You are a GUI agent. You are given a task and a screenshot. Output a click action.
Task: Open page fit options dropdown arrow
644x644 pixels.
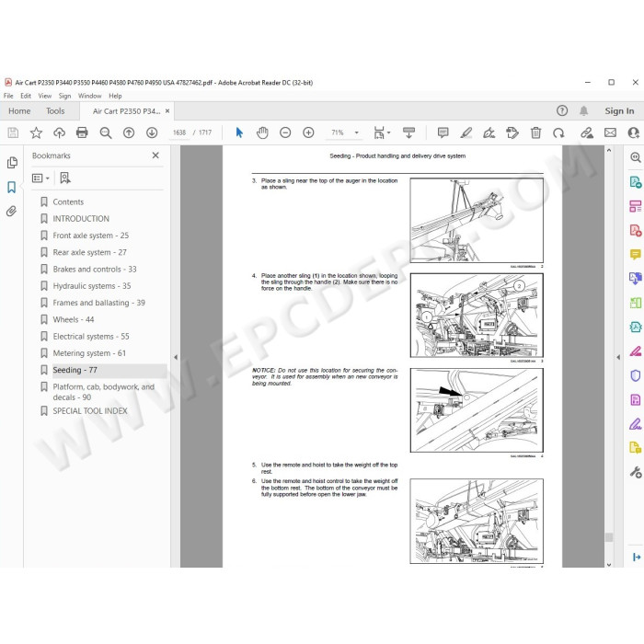388,132
